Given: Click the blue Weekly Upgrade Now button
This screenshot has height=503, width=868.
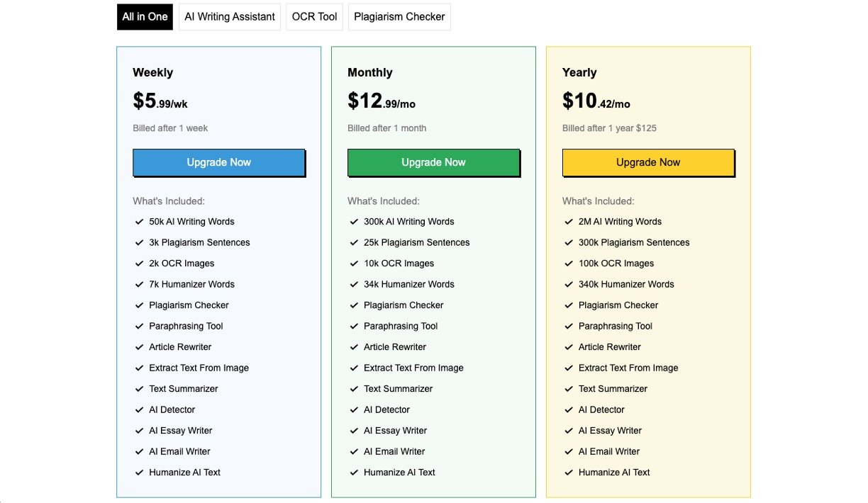Looking at the screenshot, I should coord(218,162).
